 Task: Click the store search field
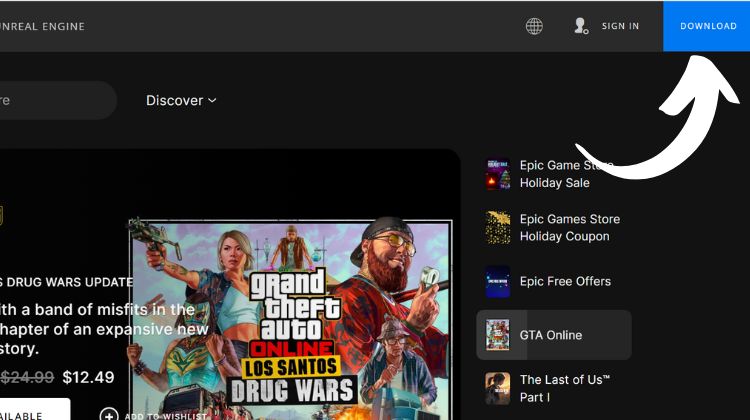click(57, 100)
